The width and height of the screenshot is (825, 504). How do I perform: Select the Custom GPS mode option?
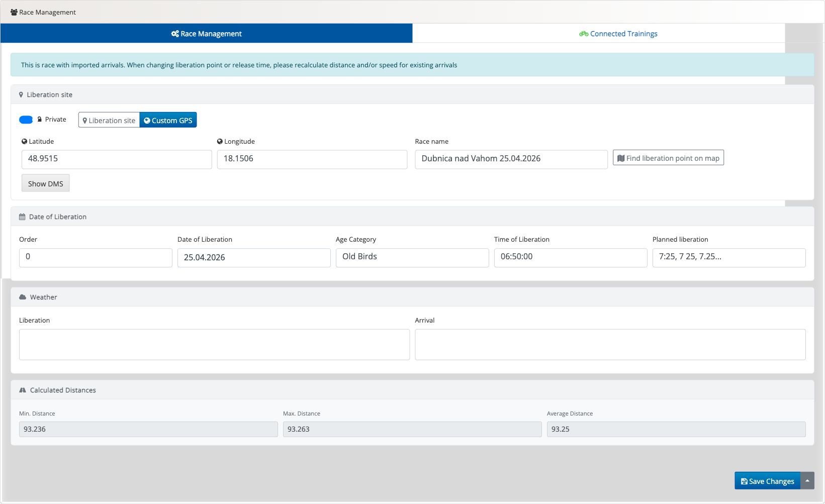tap(168, 120)
